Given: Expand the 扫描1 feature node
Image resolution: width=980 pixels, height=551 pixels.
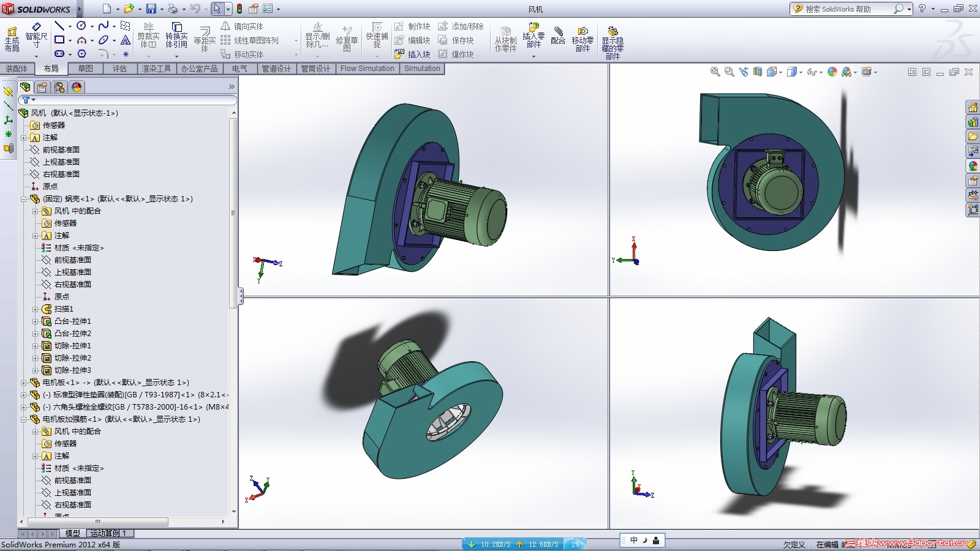Looking at the screenshot, I should tap(36, 309).
